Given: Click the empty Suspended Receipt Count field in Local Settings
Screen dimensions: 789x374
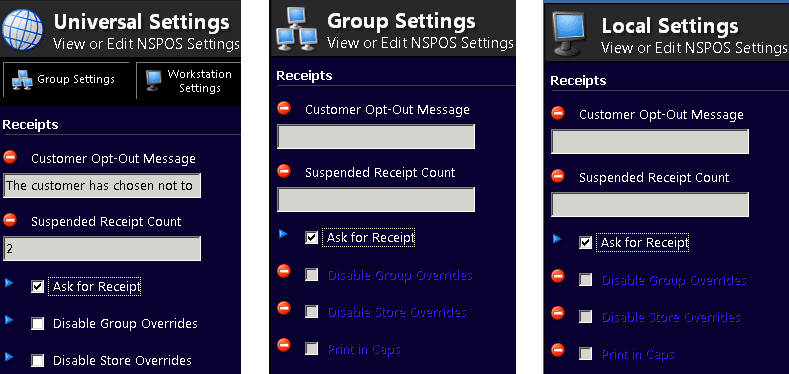Looking at the screenshot, I should (x=650, y=205).
